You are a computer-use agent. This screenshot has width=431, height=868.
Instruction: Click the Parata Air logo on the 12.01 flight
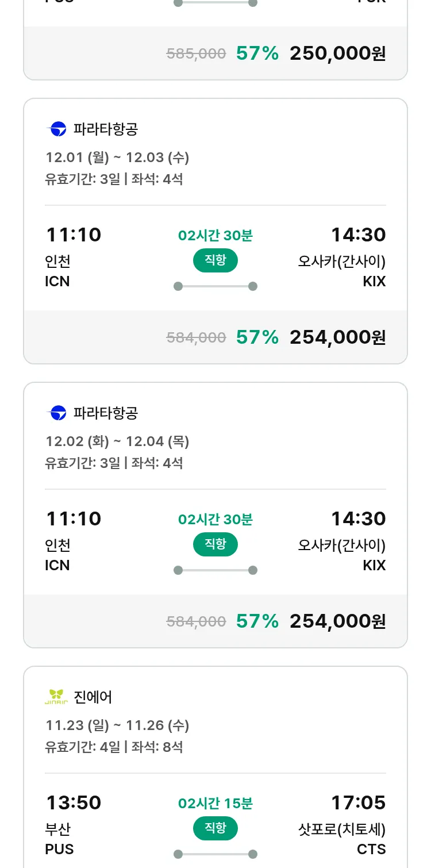coord(56,129)
